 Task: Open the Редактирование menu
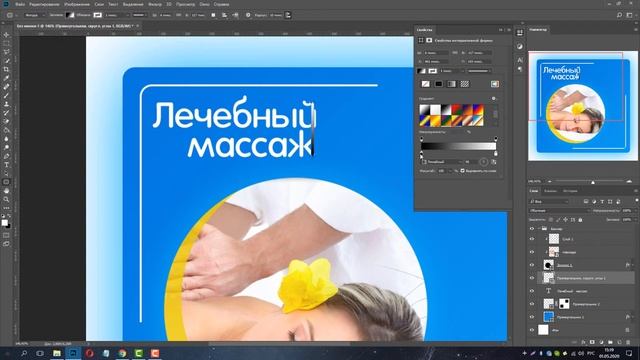(x=44, y=4)
